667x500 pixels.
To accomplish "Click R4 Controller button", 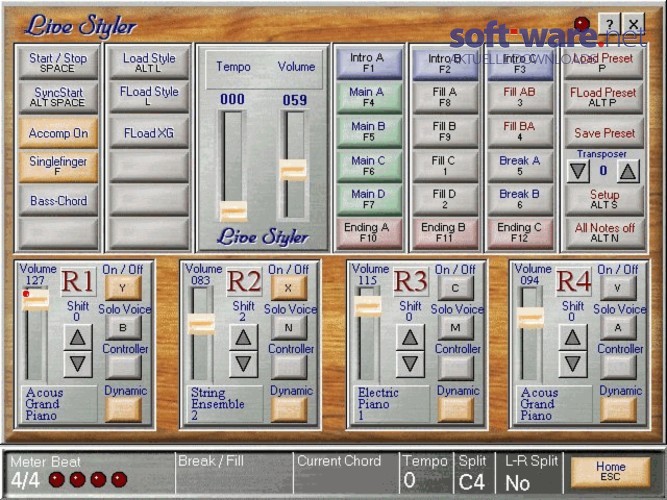I will point(618,367).
